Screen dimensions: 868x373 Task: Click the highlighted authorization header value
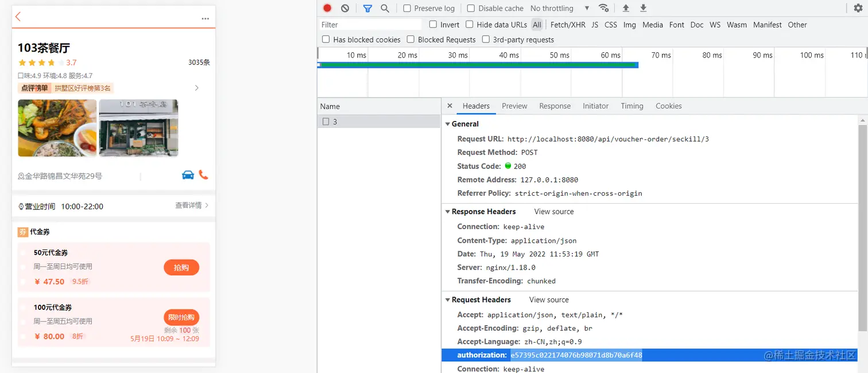[x=576, y=355]
